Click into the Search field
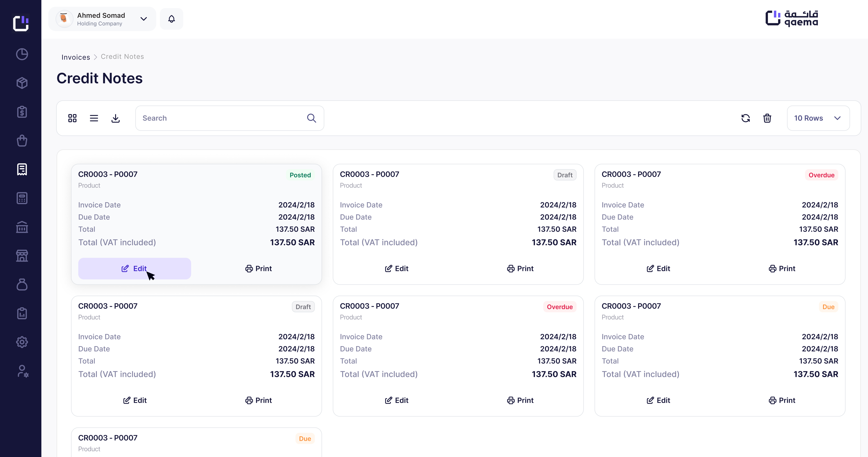Screen dimensions: 868x457 pos(219,118)
